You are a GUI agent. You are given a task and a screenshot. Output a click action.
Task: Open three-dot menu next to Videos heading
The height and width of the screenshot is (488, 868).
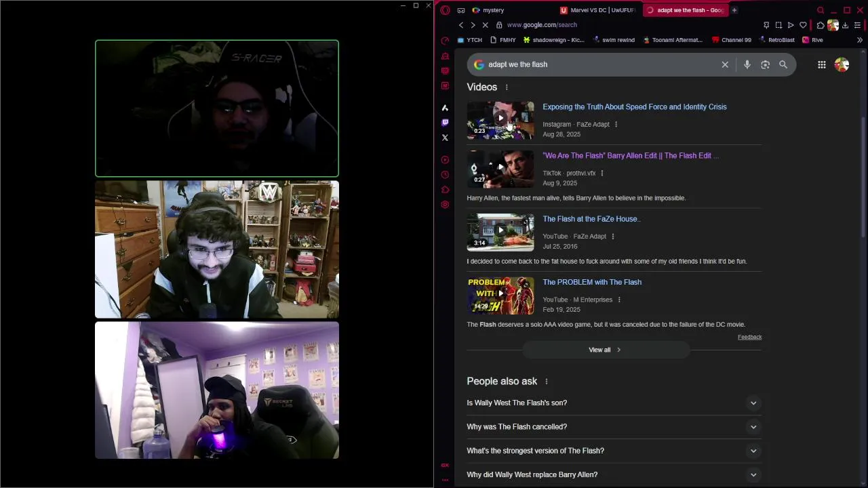pyautogui.click(x=507, y=87)
